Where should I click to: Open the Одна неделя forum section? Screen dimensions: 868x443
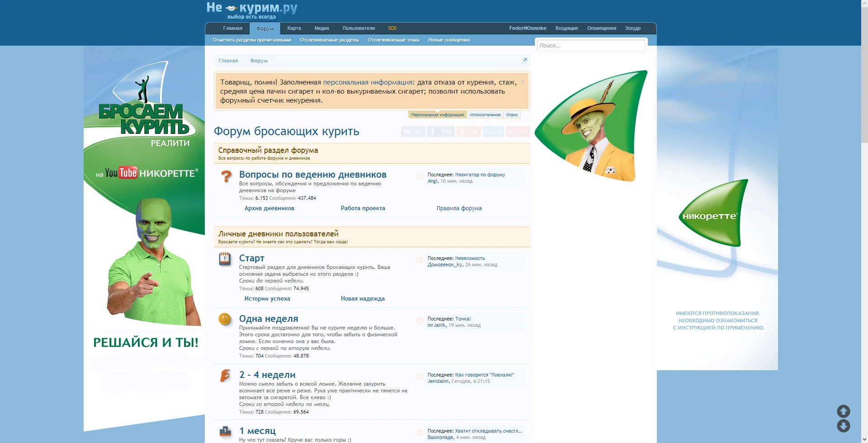(x=269, y=319)
